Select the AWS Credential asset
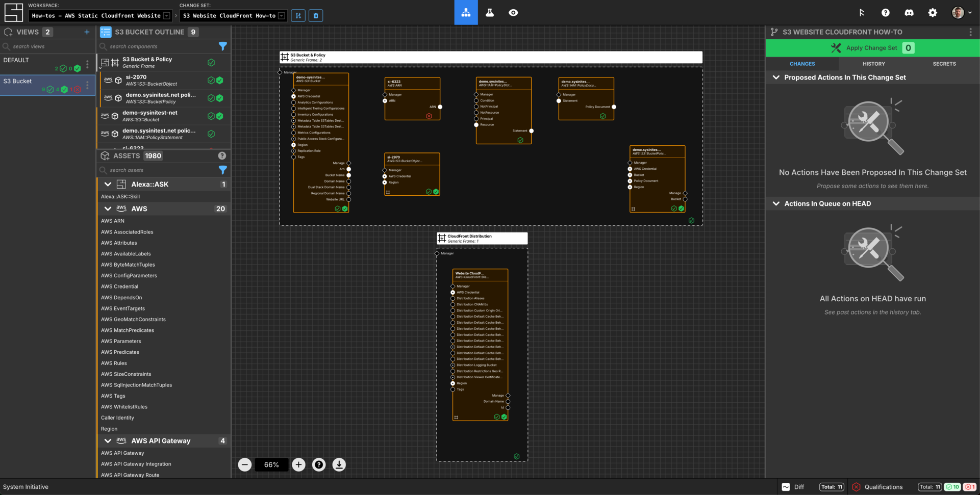 119,286
